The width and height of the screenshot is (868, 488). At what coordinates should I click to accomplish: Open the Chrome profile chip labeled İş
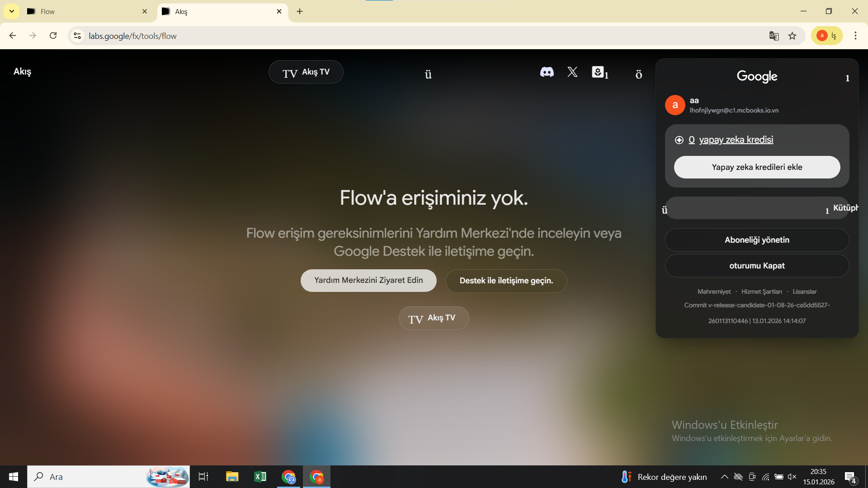coord(827,36)
